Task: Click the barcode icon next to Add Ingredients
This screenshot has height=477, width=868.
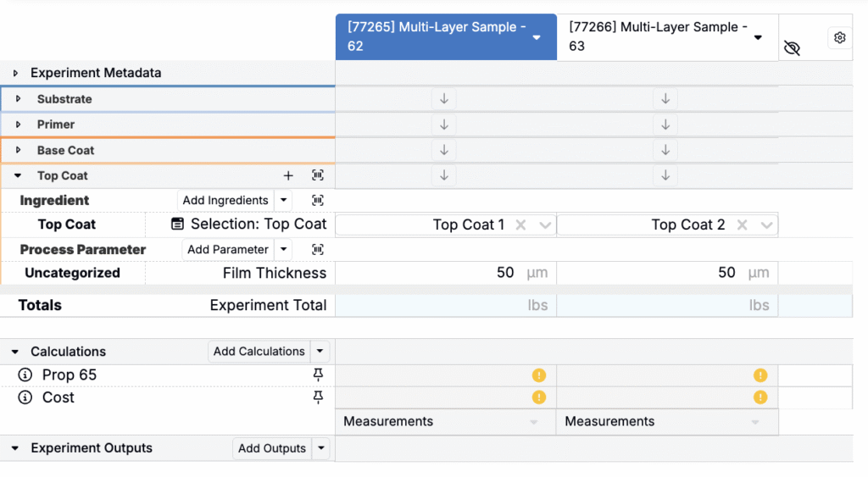Action: coord(318,201)
